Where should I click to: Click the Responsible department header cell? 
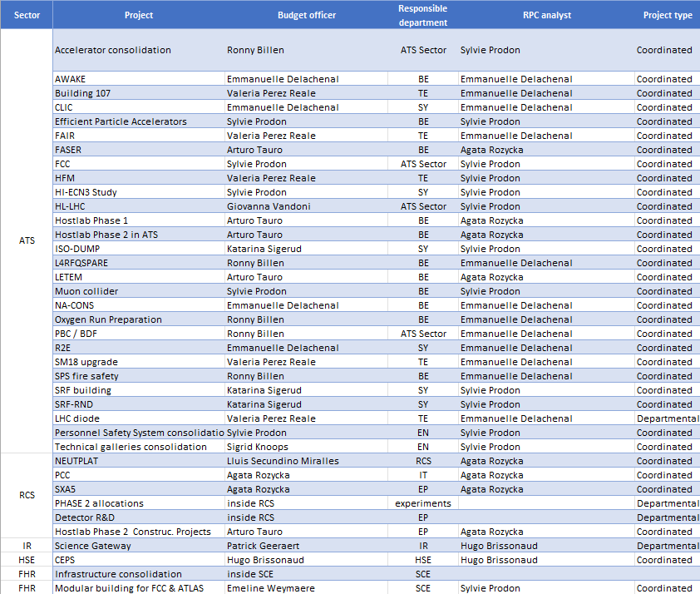point(422,15)
